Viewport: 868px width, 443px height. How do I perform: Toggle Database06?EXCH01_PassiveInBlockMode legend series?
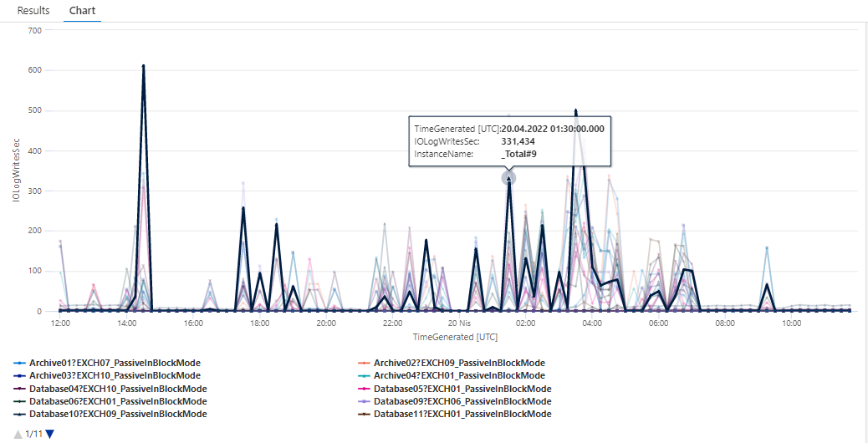[x=110, y=401]
